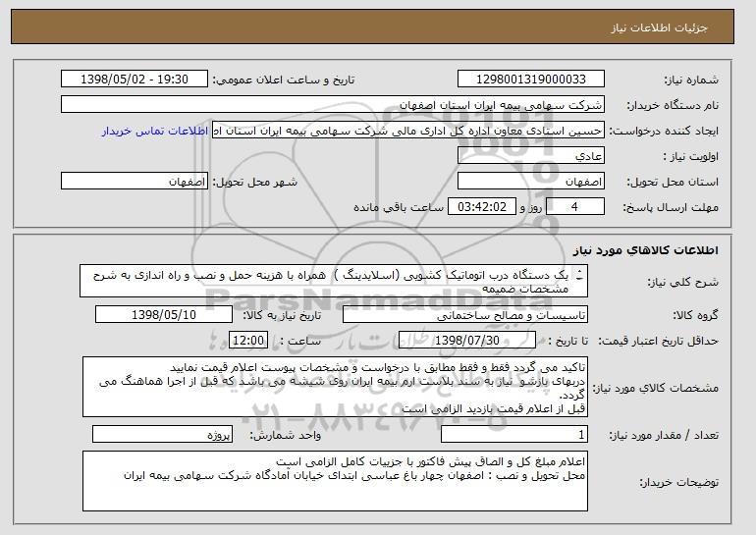Click the شماره نیاز field 1298001319000033
This screenshot has height=535, width=756.
coord(531,80)
